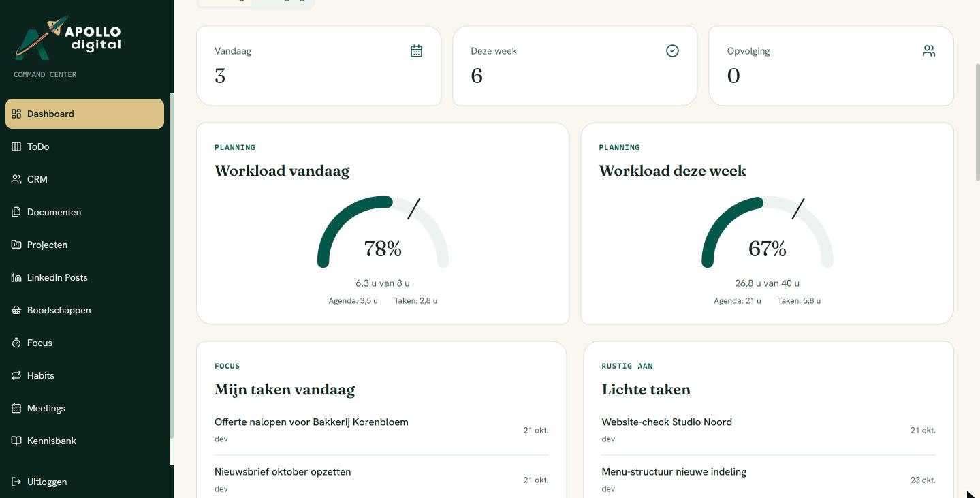Click '21 okt.' date of Website-check task
Viewport: 980px width, 498px height.
click(923, 430)
